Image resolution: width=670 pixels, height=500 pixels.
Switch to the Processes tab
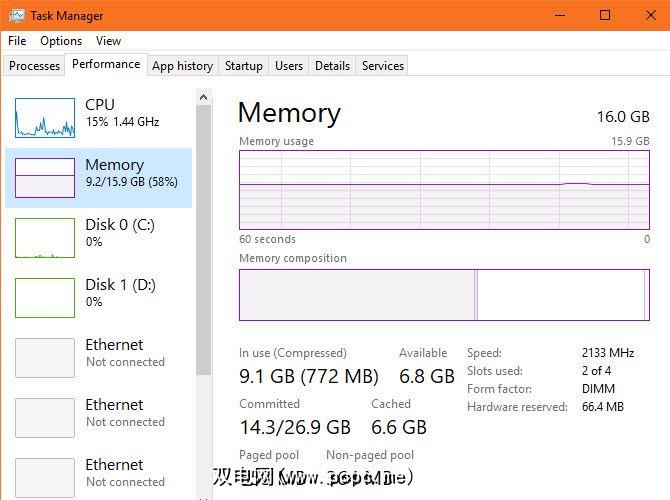[35, 66]
